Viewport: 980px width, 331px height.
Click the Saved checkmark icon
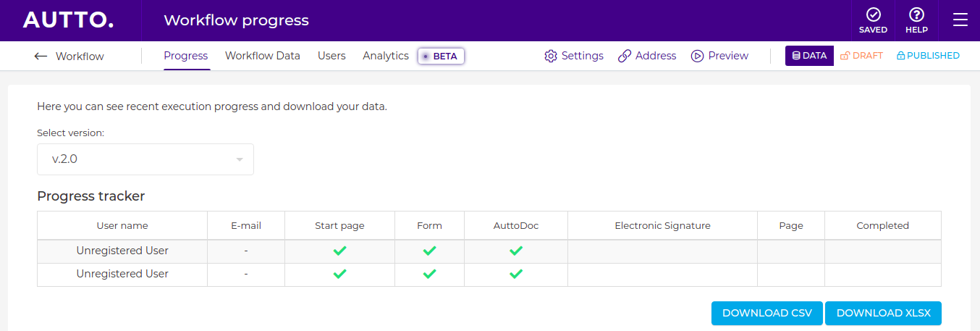[x=873, y=14]
